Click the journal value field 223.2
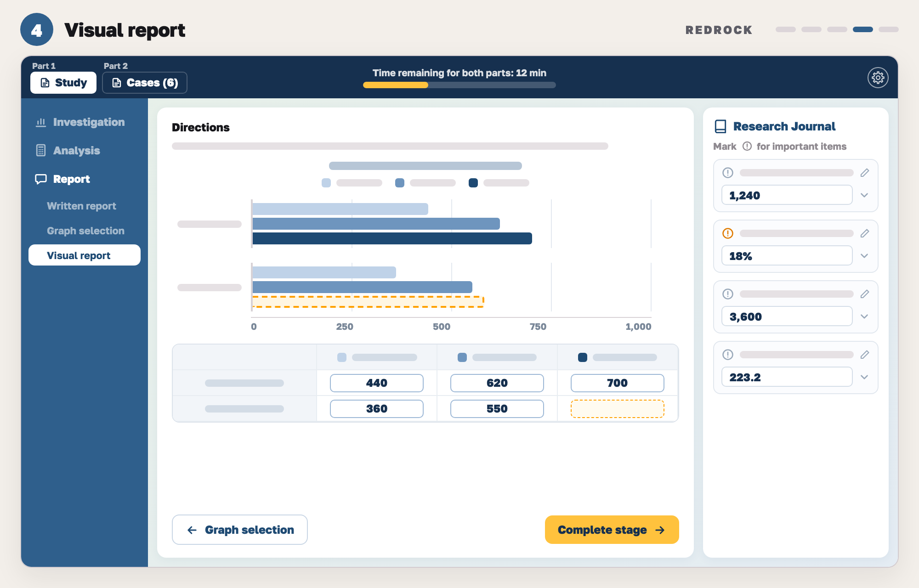 (787, 377)
